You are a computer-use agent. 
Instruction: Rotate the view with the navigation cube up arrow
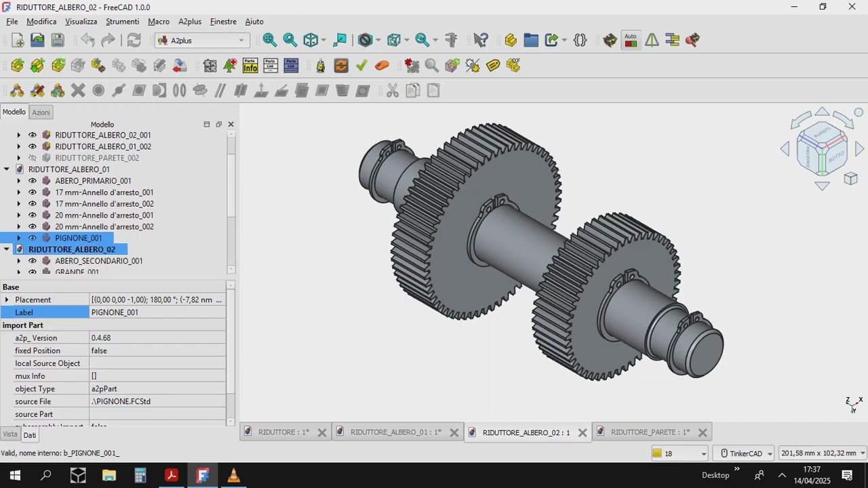point(822,112)
